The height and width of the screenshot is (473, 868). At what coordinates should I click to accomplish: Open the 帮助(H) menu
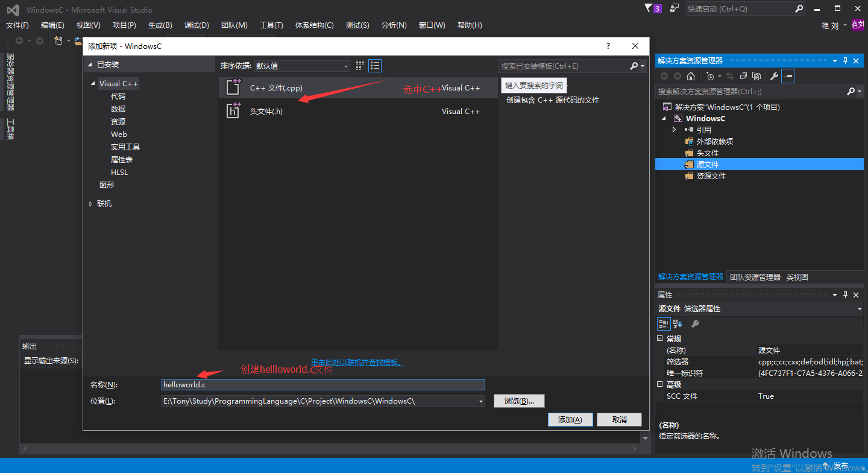(470, 25)
